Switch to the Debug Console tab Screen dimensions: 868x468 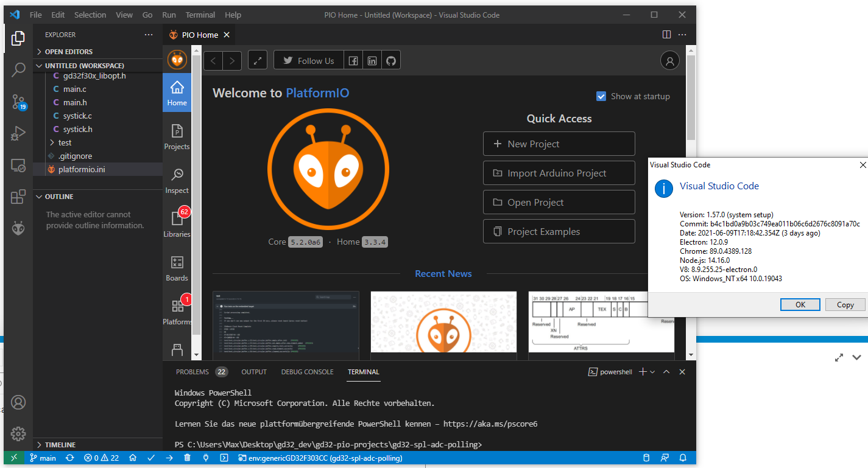point(307,372)
